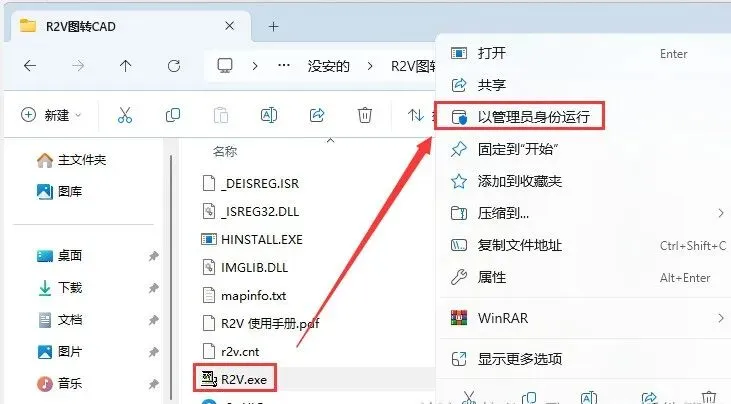Click the Share icon in toolbar
Image resolution: width=731 pixels, height=404 pixels.
[x=317, y=115]
